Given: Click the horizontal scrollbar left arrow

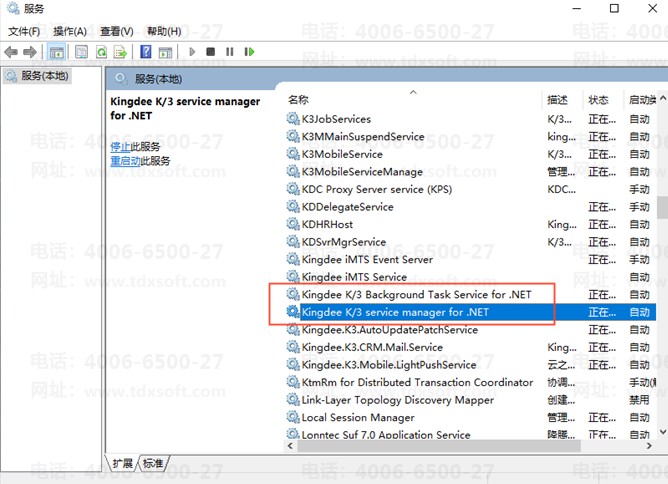Looking at the screenshot, I should coord(290,446).
